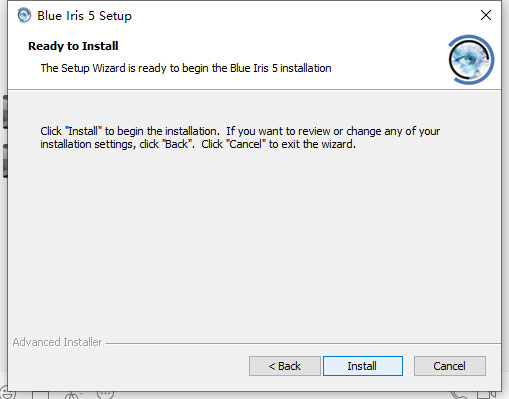Click the Ready to Install heading

point(73,46)
